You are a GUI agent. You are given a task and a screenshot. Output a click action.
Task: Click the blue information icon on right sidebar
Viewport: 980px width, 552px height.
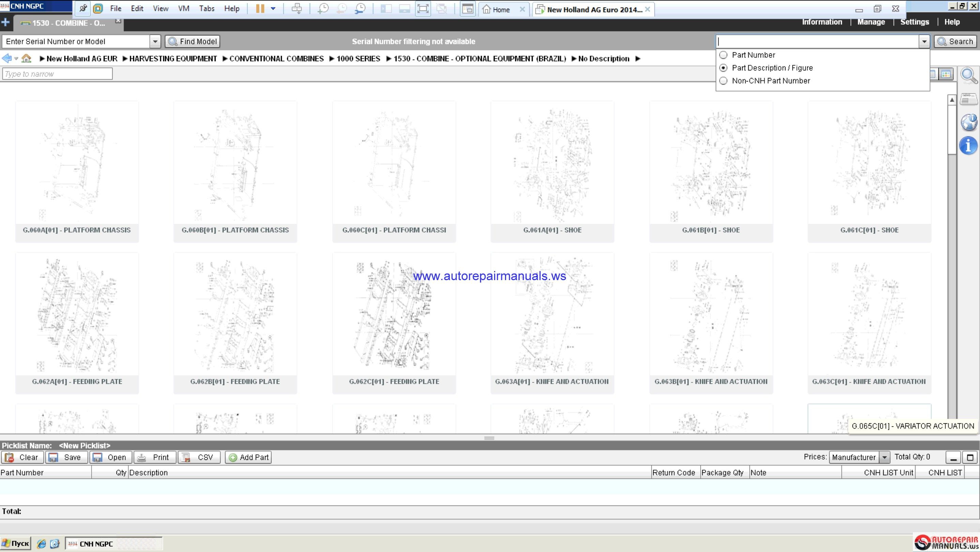pos(969,146)
